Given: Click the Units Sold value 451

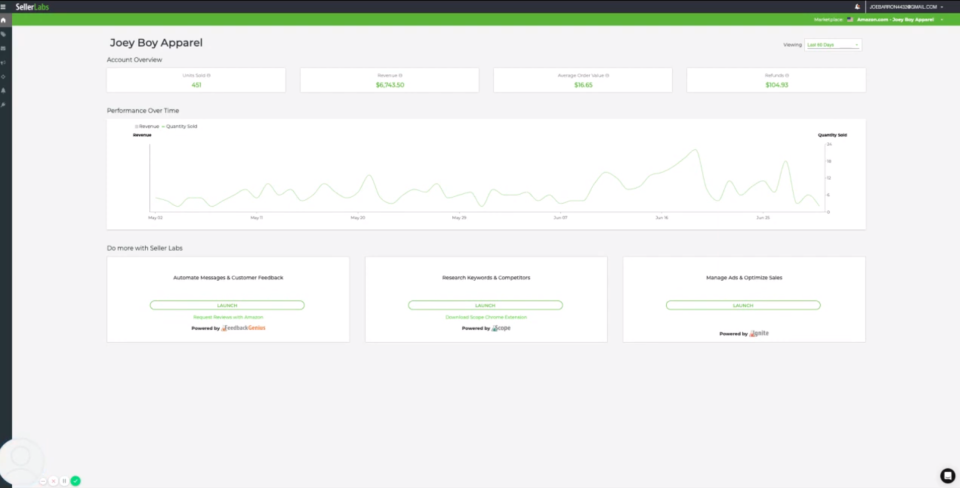Looking at the screenshot, I should [x=197, y=85].
